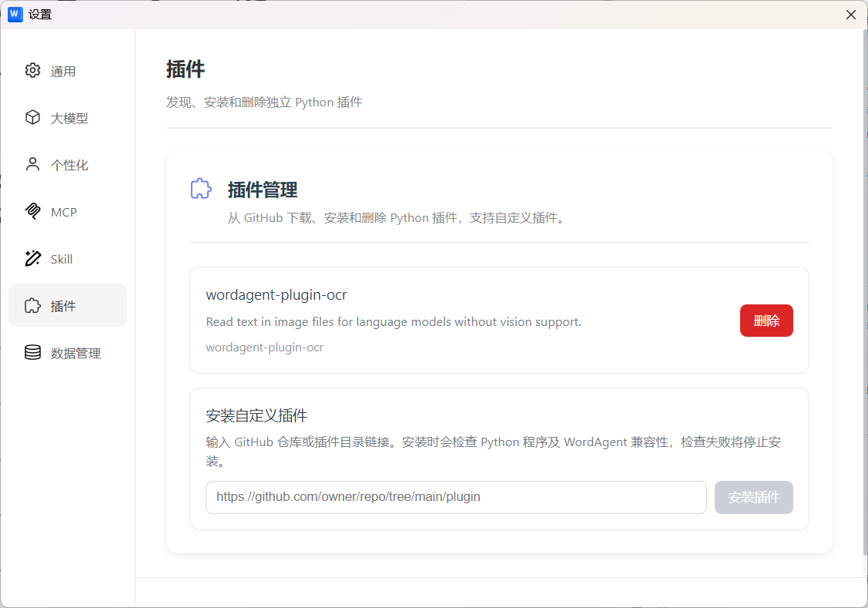Focus the GitHub plugin URL input field
The width and height of the screenshot is (868, 608).
coord(456,497)
